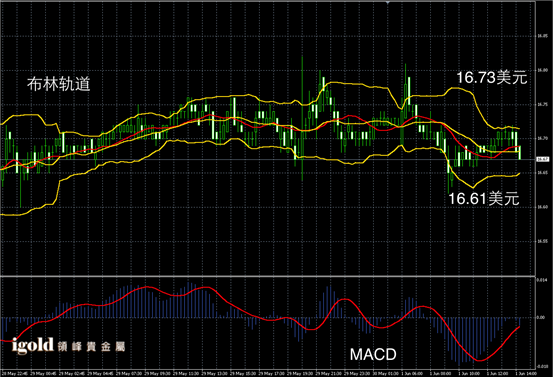Click the 16.61美元 lower band annotation

[484, 199]
